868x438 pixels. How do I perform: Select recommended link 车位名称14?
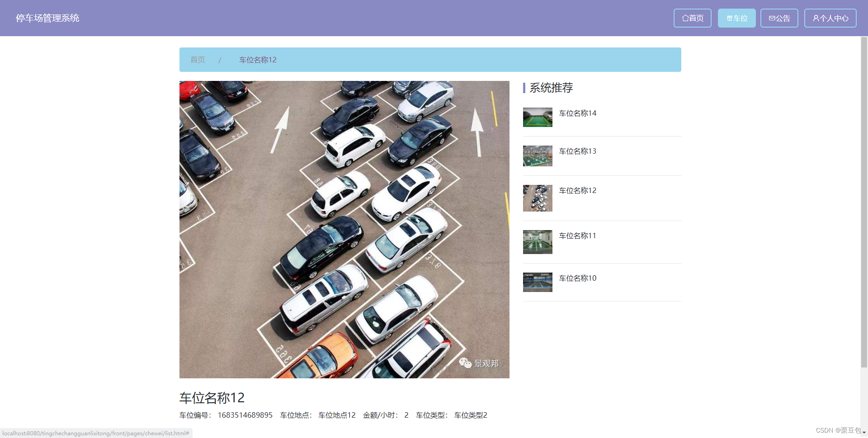coord(577,113)
